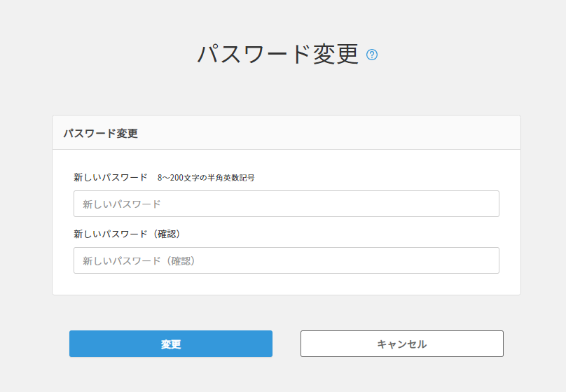Click the large パスワード変更 page title
This screenshot has height=392, width=566.
277,55
